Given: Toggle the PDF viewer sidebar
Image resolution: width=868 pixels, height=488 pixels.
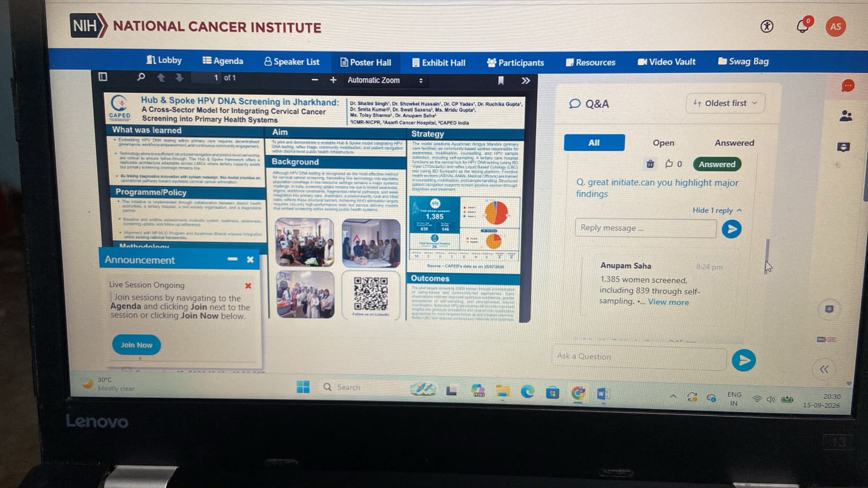Looking at the screenshot, I should tap(103, 76).
